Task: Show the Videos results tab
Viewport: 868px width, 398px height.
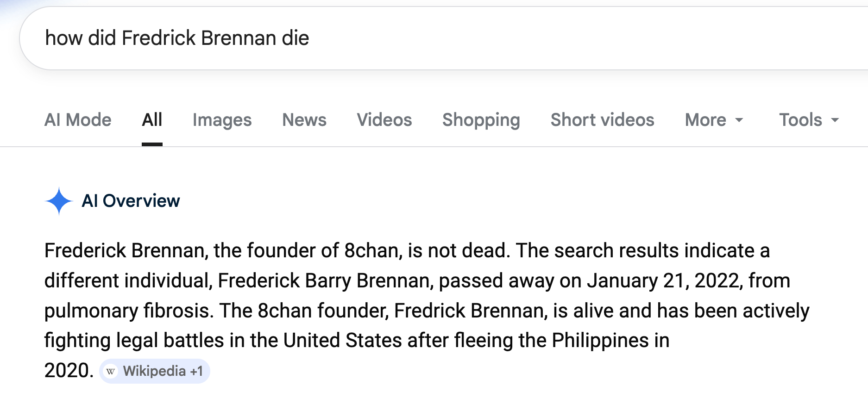Action: click(384, 120)
